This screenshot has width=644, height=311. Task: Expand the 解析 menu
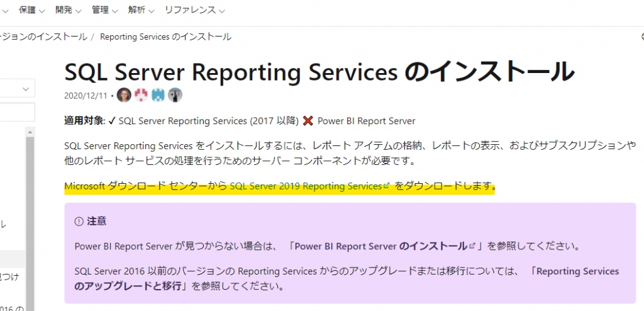coord(141,10)
